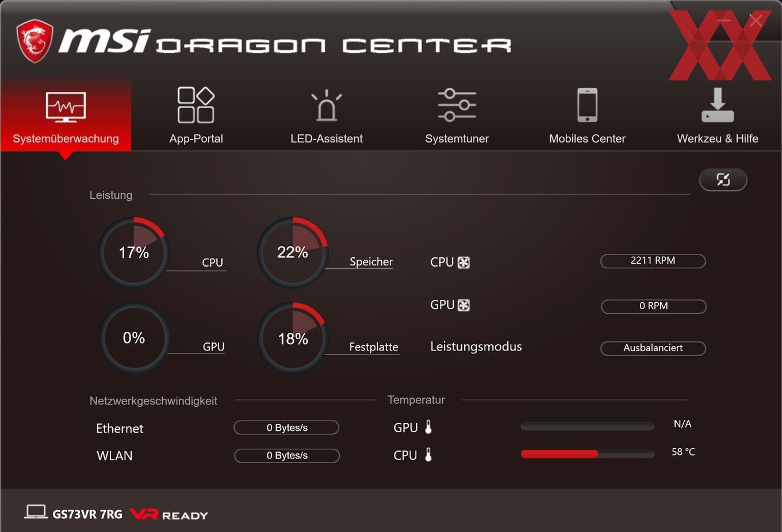The width and height of the screenshot is (782, 532).
Task: Click the Mobiles Center phone icon
Action: click(x=587, y=105)
